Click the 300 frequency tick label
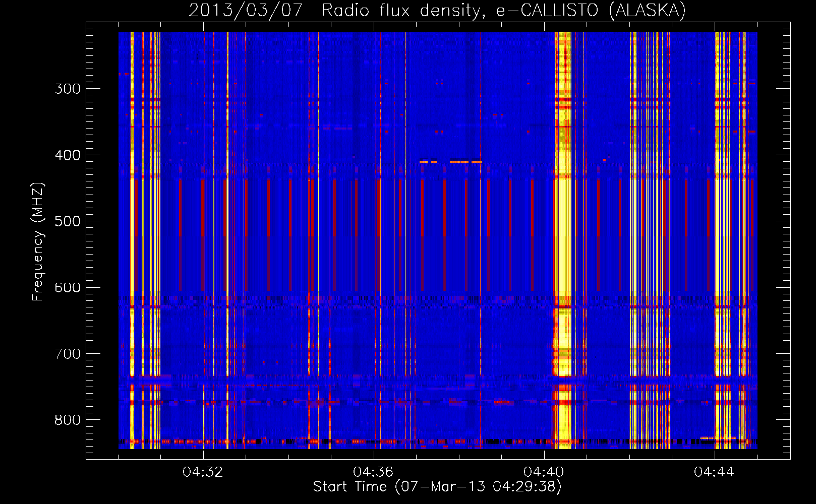 tap(68, 89)
